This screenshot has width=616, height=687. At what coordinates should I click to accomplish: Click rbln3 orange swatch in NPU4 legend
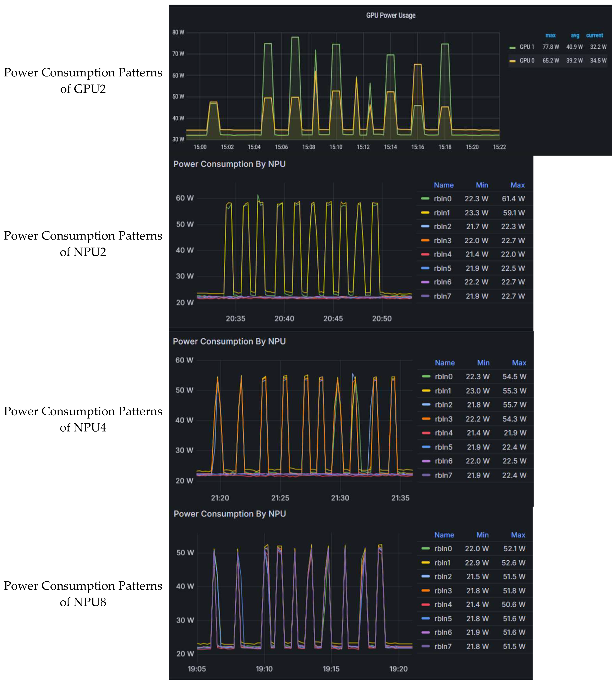tap(426, 419)
